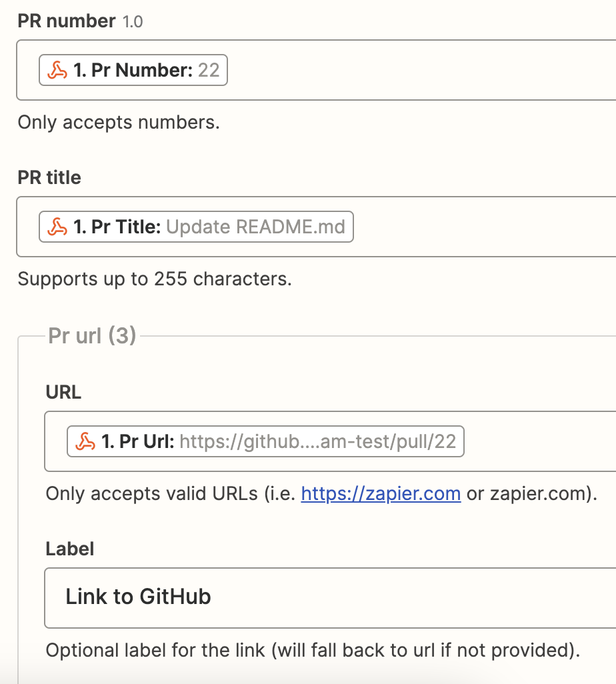Screen dimensions: 616x684
Task: Click the webhook icon in Pr Title pill
Action: click(x=57, y=227)
